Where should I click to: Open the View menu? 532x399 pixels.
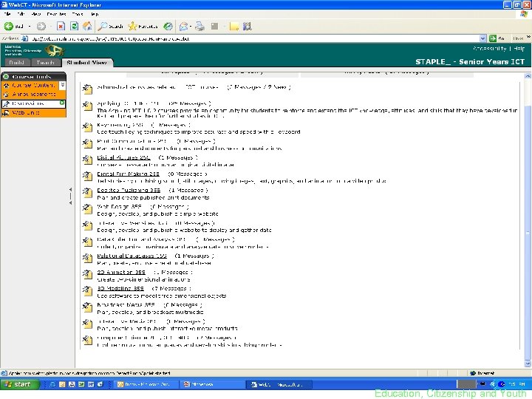tap(36, 14)
